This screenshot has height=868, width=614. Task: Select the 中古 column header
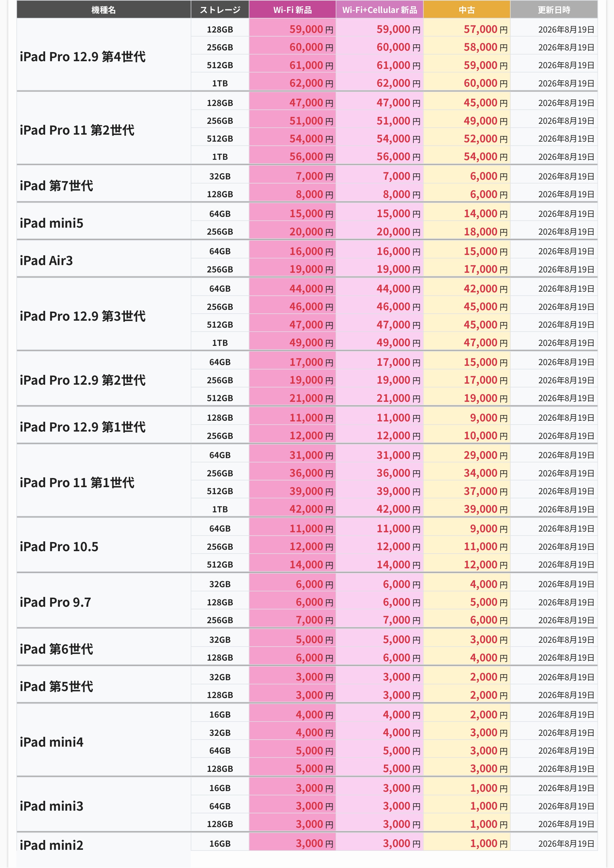coord(467,9)
